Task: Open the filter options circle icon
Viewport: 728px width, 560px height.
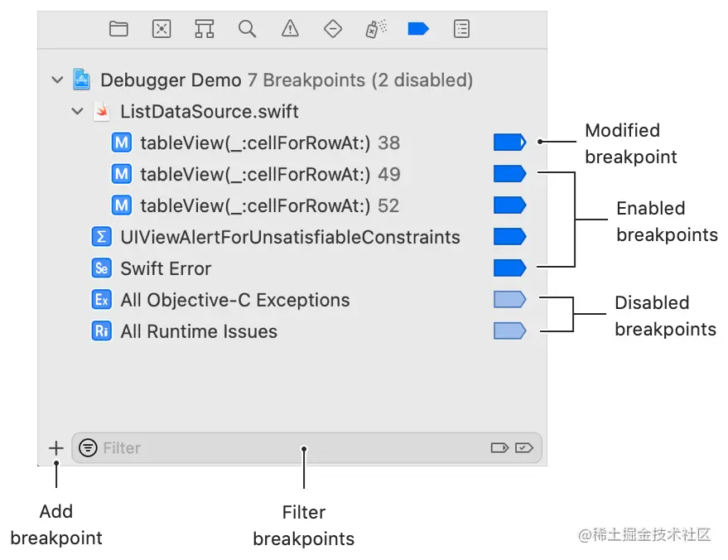Action: [x=89, y=448]
